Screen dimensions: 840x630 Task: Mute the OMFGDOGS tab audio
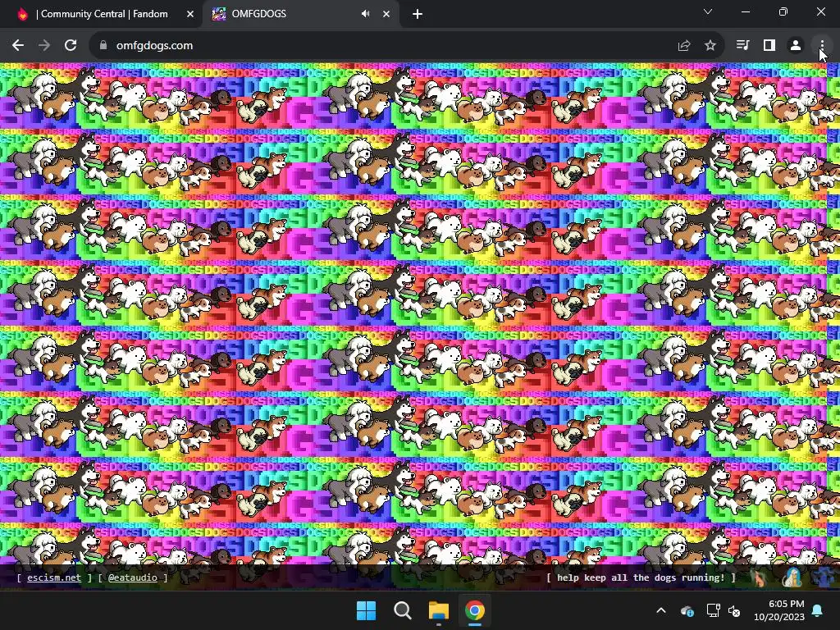pos(365,14)
